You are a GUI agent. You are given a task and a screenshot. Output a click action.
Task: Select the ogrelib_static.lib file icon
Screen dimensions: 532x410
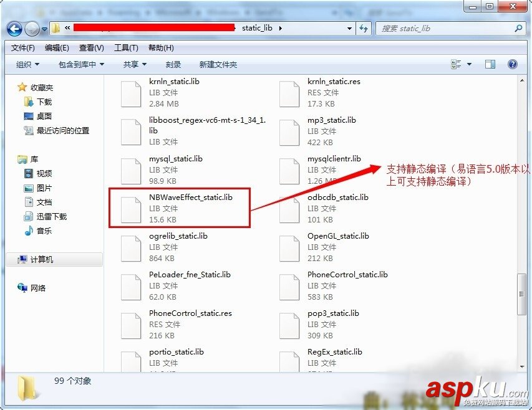click(131, 249)
